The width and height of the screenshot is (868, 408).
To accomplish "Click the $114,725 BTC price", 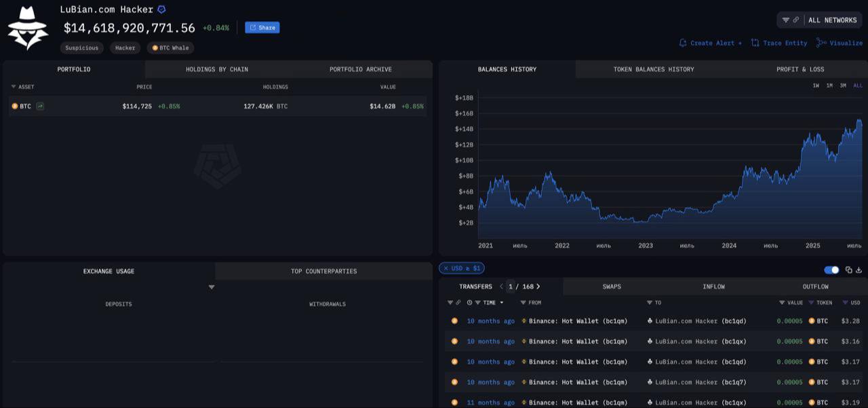I will click(137, 107).
